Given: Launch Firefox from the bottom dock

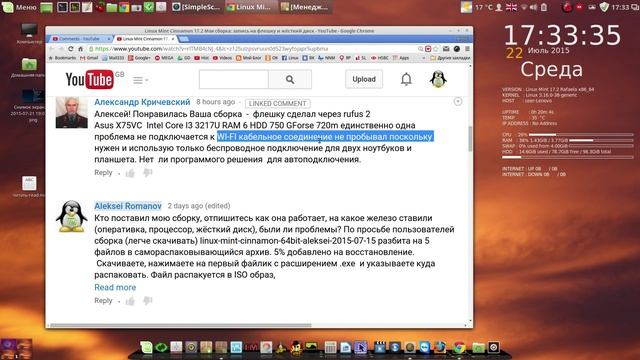Looking at the screenshot, I should tap(440, 347).
